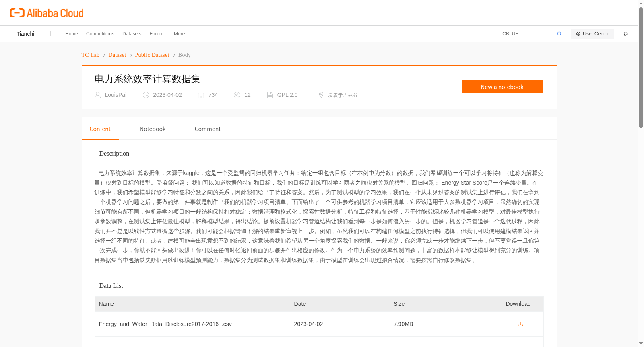Click the GPL 2.0 license text
The height and width of the screenshot is (347, 644).
(287, 95)
